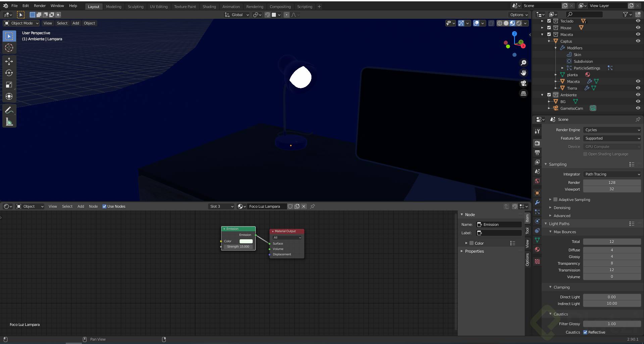Hide Teclado collection with eye icon

pyautogui.click(x=638, y=21)
